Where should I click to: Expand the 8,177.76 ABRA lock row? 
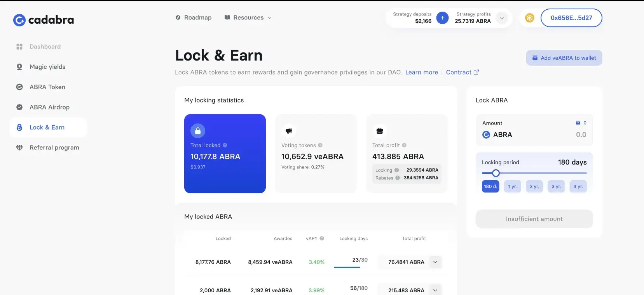point(435,262)
